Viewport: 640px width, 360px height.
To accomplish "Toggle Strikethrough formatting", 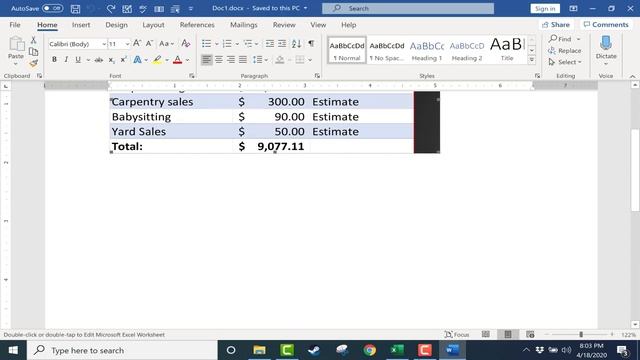I will point(99,60).
